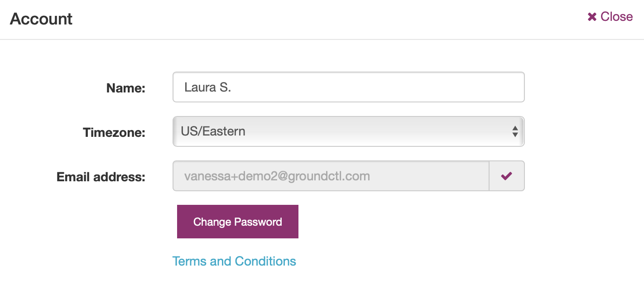Click the Account heading title

(41, 19)
